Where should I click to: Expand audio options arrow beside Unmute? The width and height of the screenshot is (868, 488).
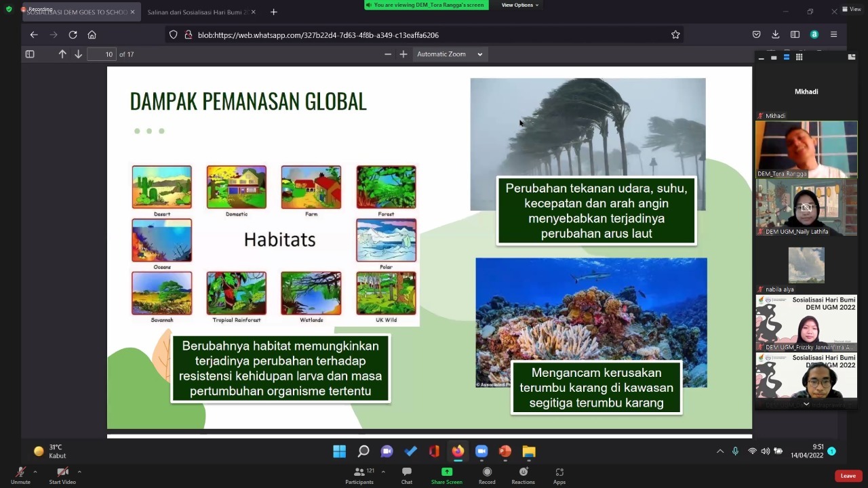(x=35, y=472)
